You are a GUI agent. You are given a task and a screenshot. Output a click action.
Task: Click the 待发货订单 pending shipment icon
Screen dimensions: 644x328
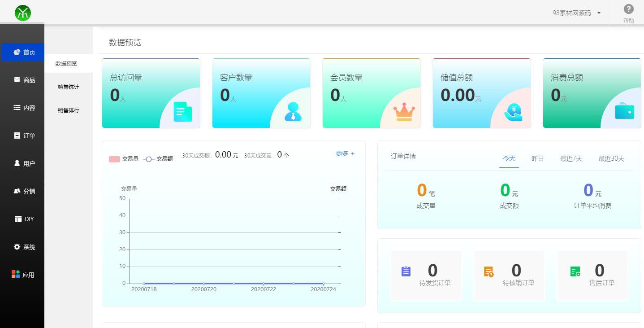406,270
